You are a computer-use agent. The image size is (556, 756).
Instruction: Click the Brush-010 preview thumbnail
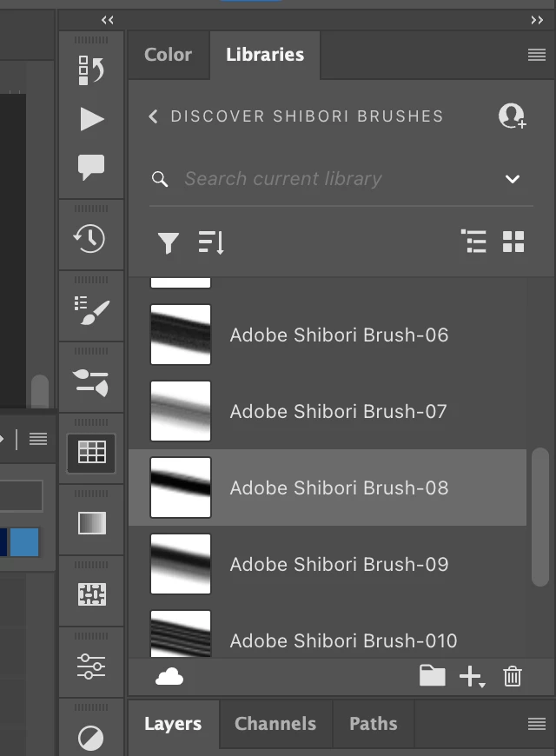181,633
